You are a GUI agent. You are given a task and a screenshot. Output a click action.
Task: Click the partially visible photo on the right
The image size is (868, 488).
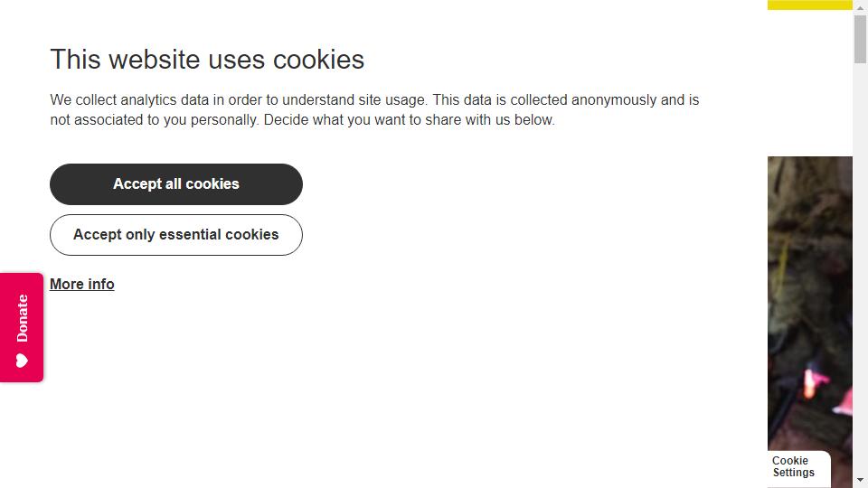[810, 304]
